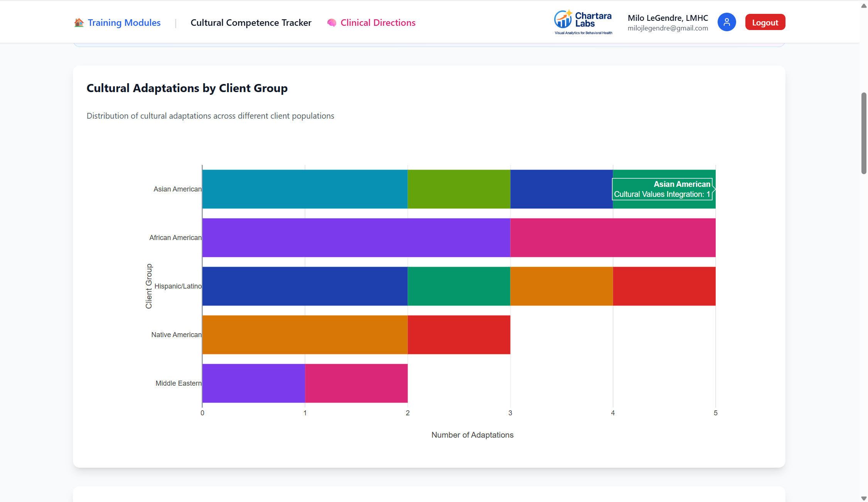The height and width of the screenshot is (502, 868).
Task: Open the Training Modules page
Action: coord(124,23)
